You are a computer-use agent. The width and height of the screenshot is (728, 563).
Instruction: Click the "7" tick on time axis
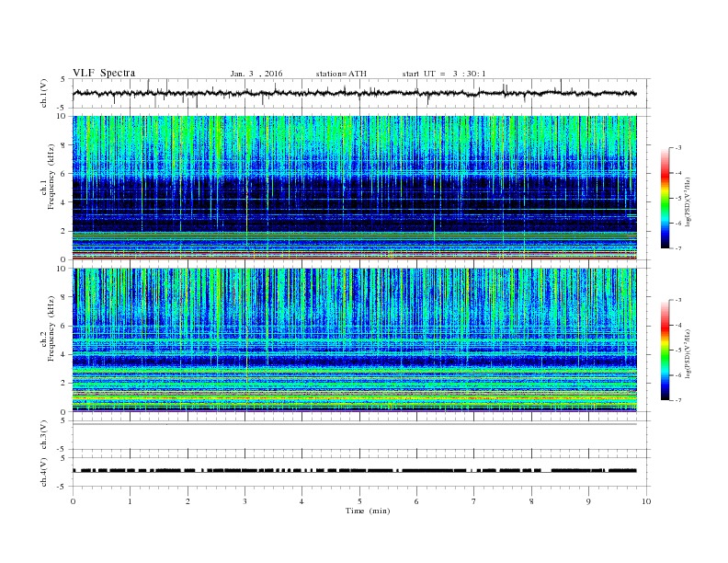[x=474, y=501]
